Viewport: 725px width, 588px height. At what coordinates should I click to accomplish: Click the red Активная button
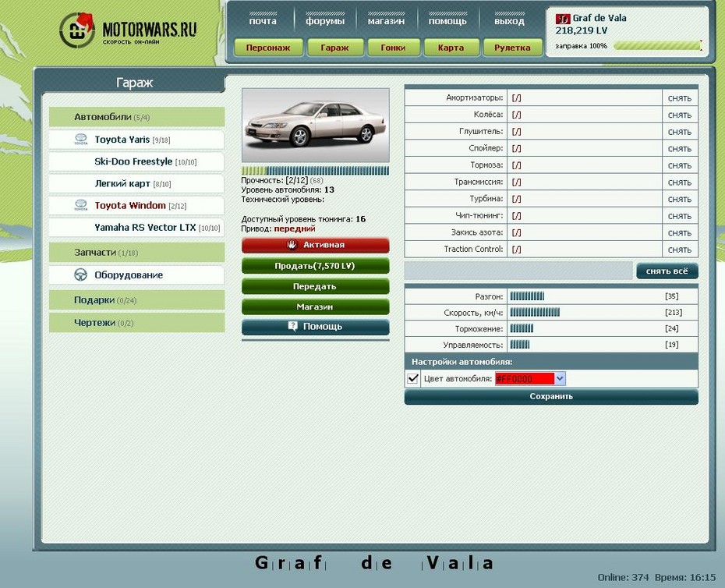(316, 245)
